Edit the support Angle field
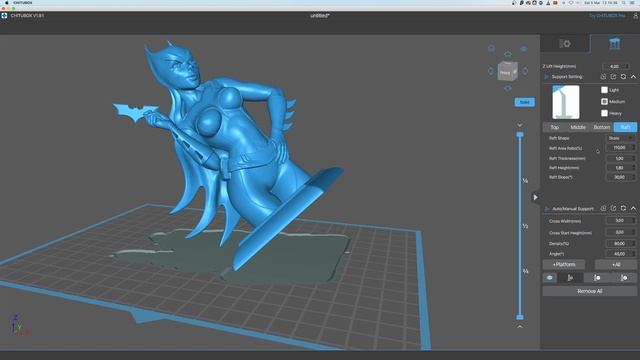 (x=620, y=253)
